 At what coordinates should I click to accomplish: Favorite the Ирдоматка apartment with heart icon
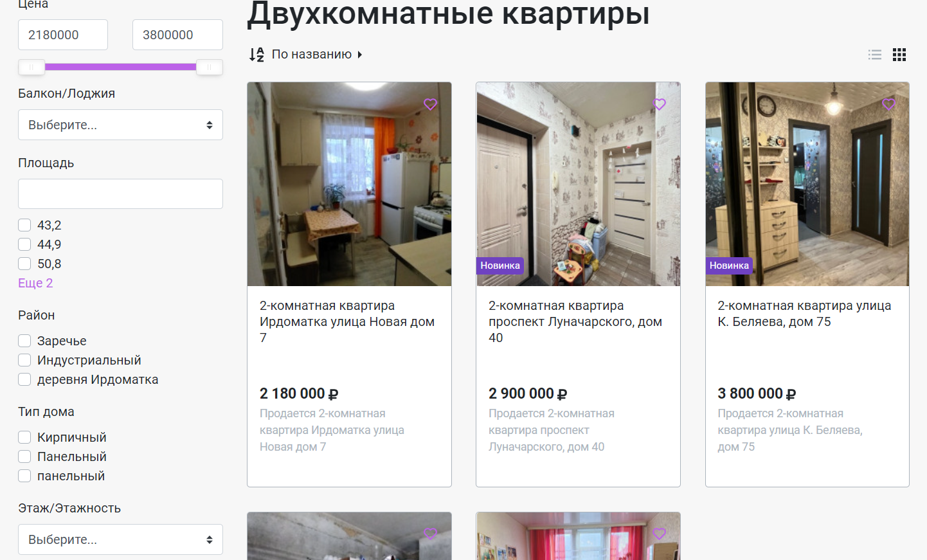431,104
